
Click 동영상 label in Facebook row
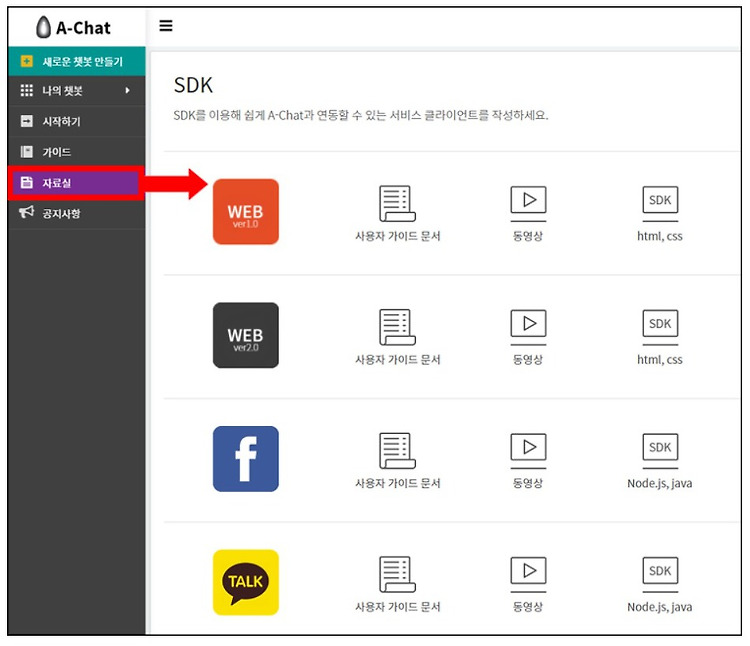(x=528, y=483)
